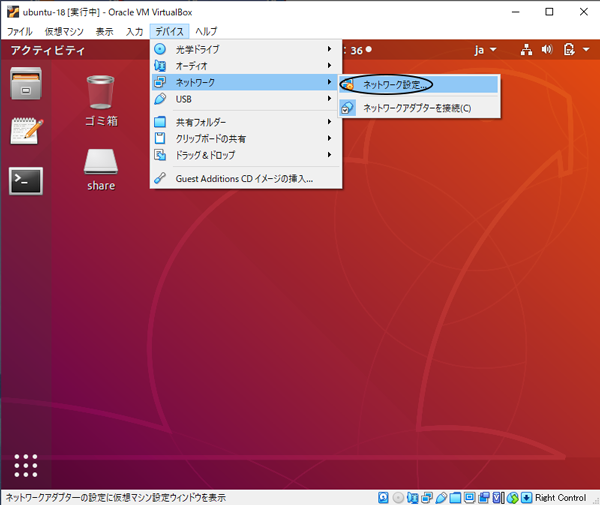The height and width of the screenshot is (505, 600).
Task: Click the wrench icon beside Guest Additions
Action: [x=160, y=178]
